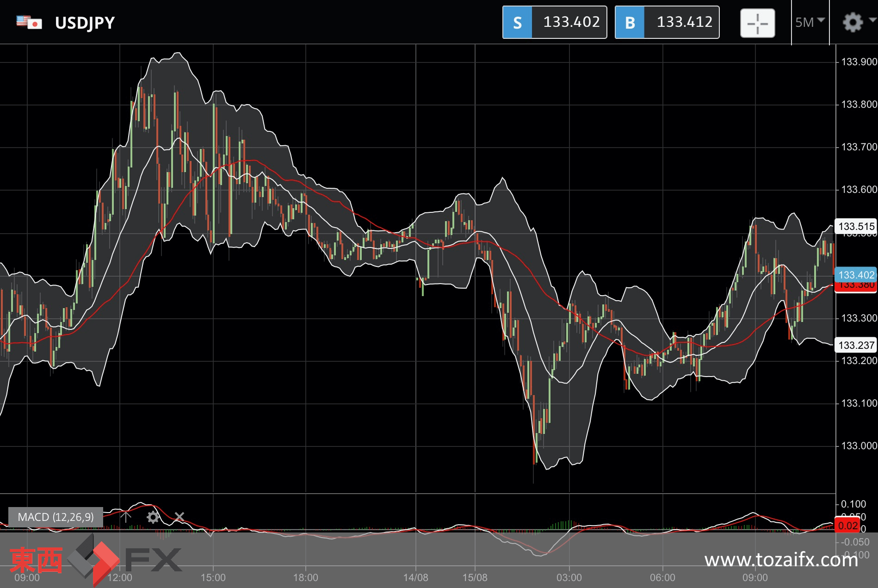Click the 133.515 upper band price label
The image size is (878, 588).
(x=856, y=226)
